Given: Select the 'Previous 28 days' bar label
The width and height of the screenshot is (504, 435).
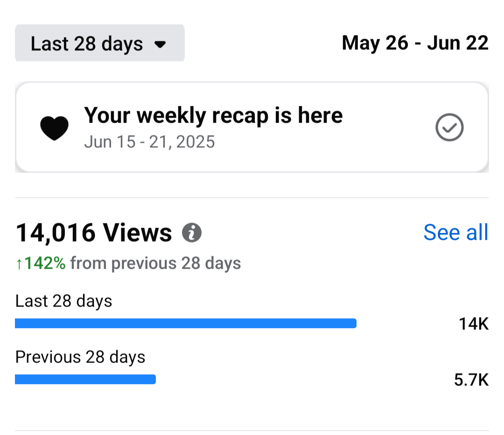Looking at the screenshot, I should [x=80, y=357].
